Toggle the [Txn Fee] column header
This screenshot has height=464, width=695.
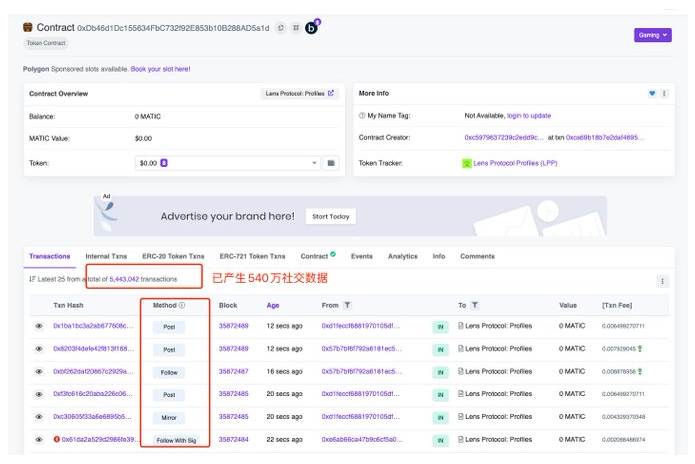617,305
